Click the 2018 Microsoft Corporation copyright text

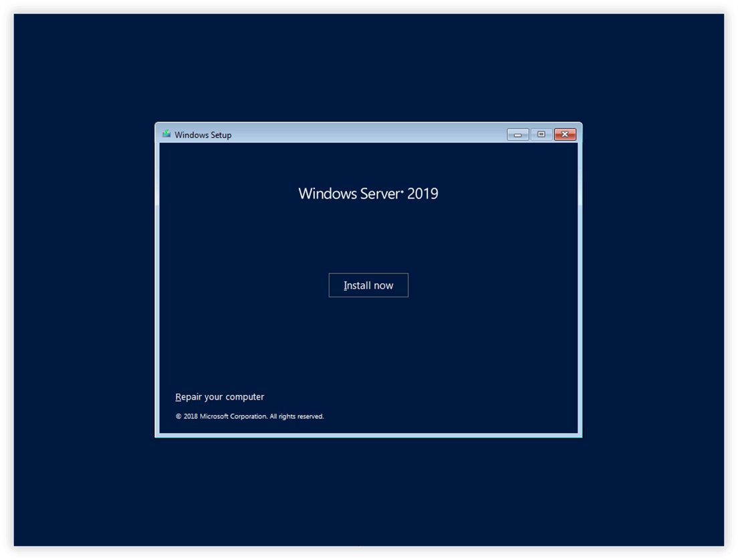point(249,416)
